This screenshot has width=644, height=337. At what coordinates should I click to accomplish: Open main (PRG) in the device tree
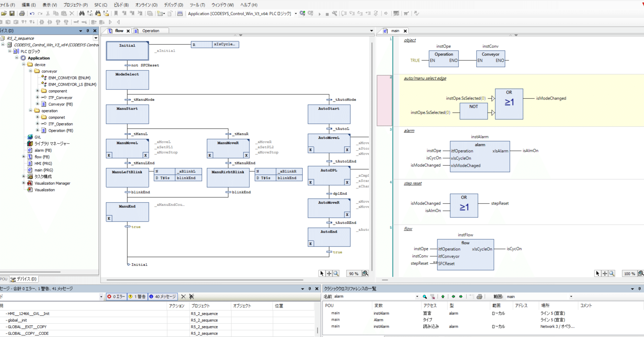(43, 170)
